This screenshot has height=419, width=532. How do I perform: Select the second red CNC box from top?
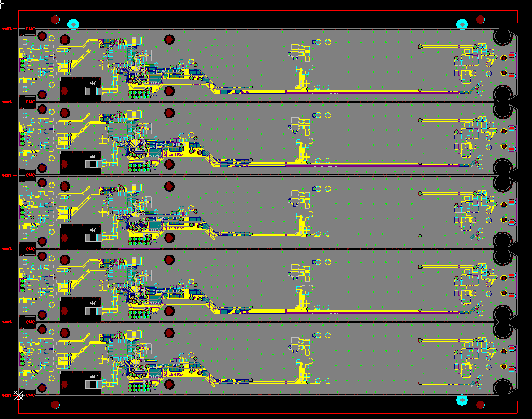tap(30, 102)
